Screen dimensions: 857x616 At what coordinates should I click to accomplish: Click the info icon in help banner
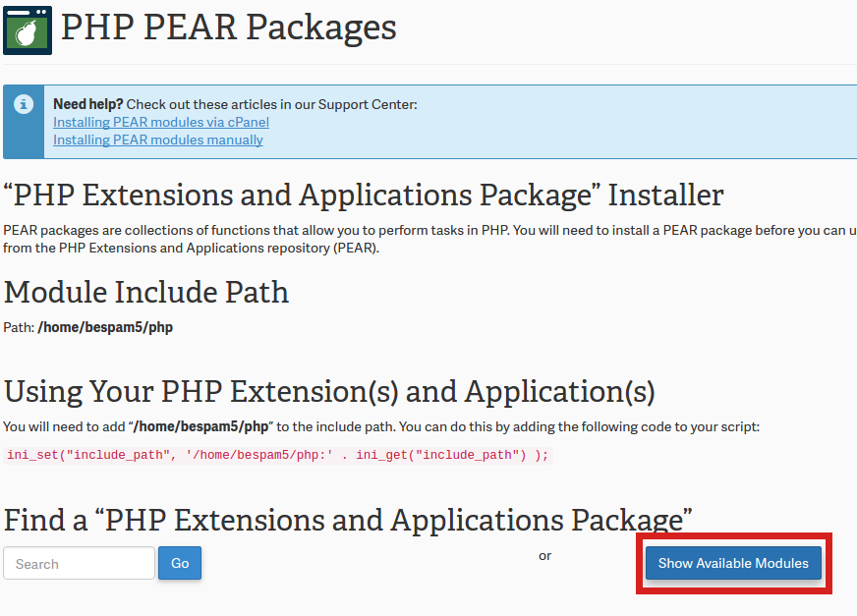pos(24,104)
